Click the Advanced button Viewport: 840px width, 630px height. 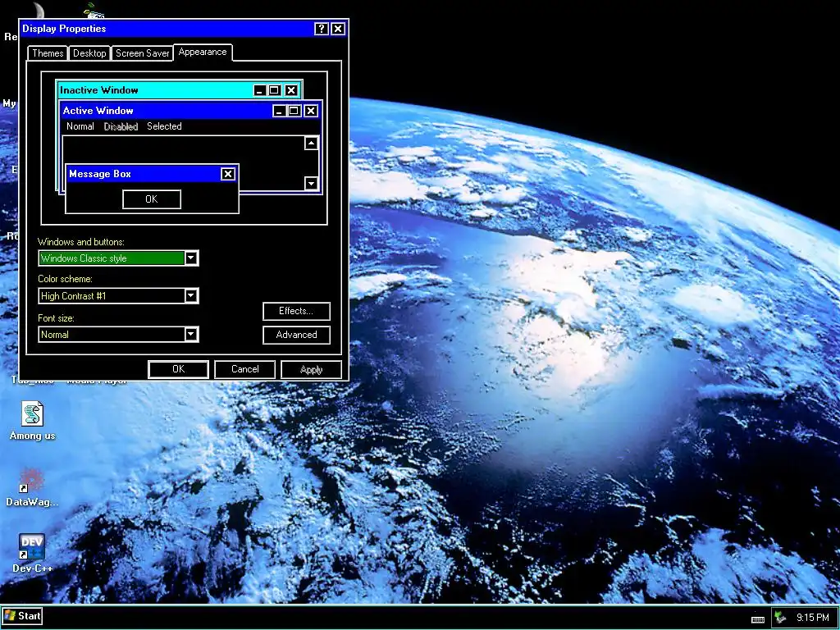(x=296, y=335)
